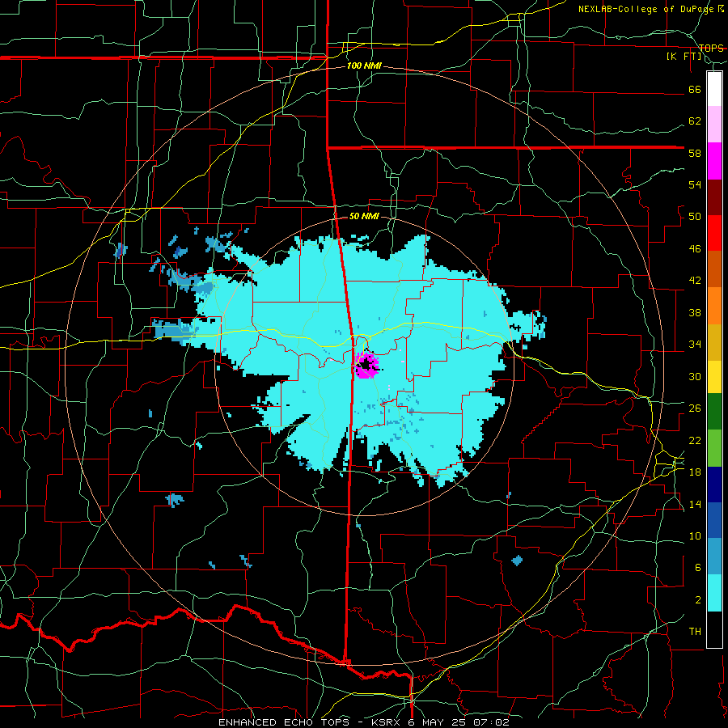Click the legend value 22
The width and height of the screenshot is (728, 728).
[695, 440]
